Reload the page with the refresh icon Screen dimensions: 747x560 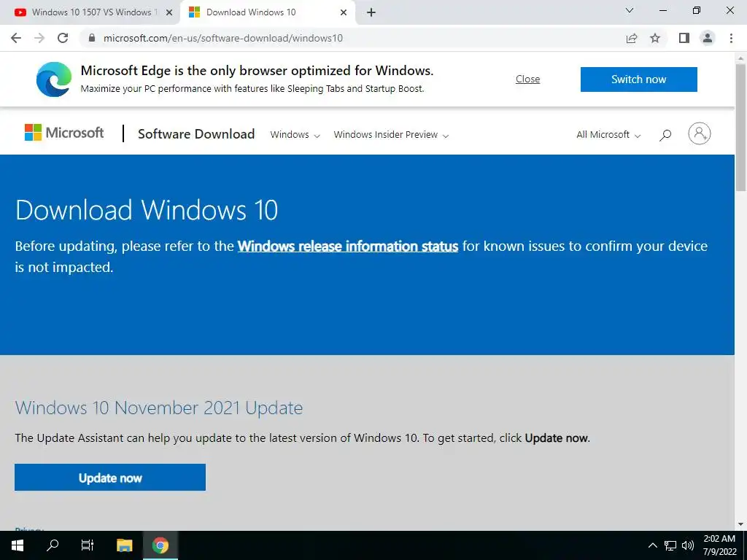click(x=63, y=38)
